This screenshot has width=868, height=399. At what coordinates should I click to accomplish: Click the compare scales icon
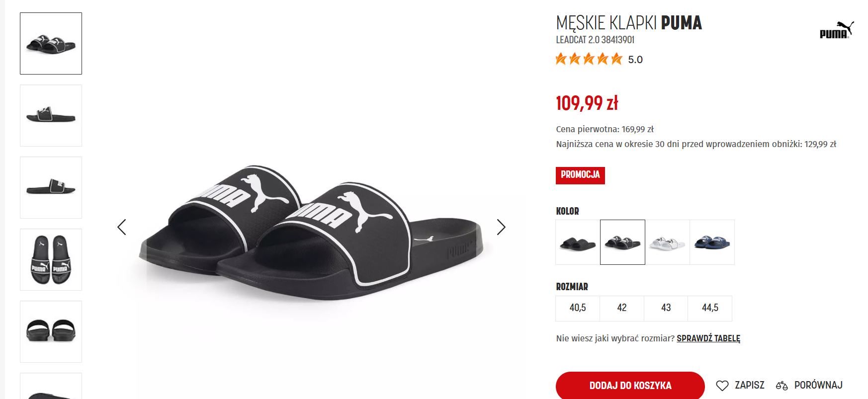[x=781, y=385]
